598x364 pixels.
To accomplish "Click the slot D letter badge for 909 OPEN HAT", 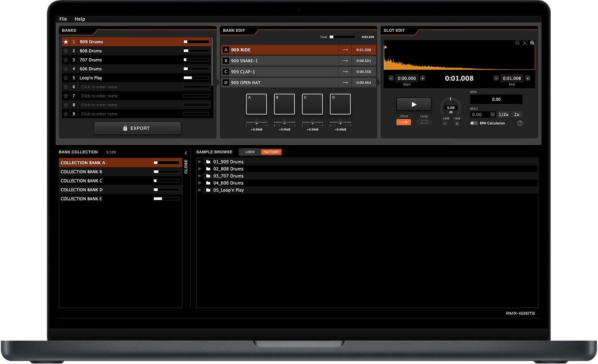I will tap(226, 83).
